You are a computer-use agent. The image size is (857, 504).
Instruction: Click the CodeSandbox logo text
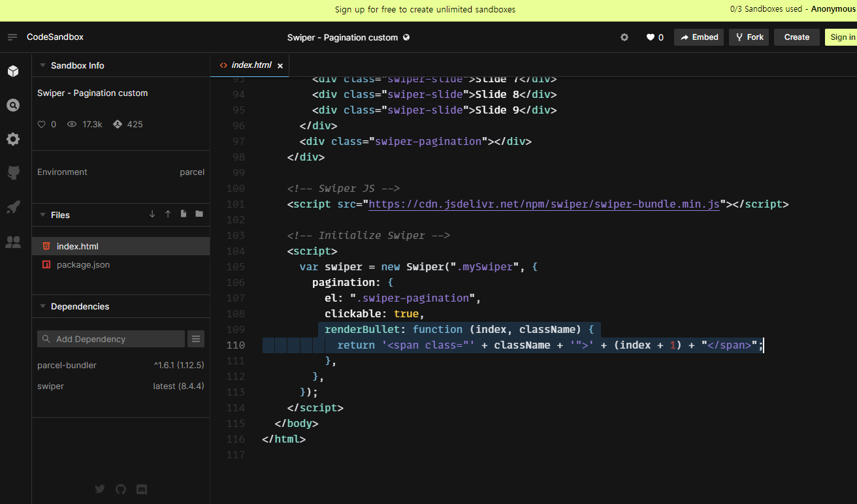tap(55, 37)
